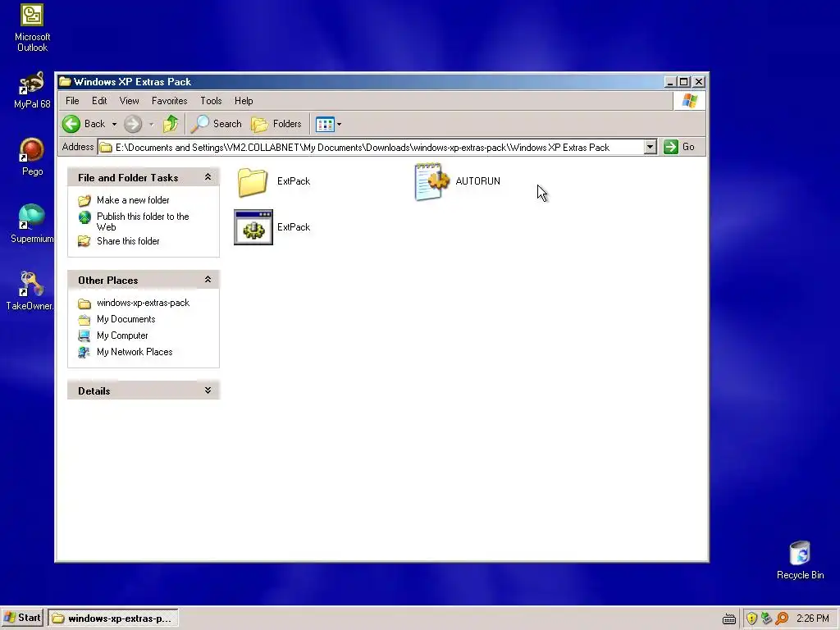Go to windows-xp-extras-pack parent folder link

coord(143,303)
